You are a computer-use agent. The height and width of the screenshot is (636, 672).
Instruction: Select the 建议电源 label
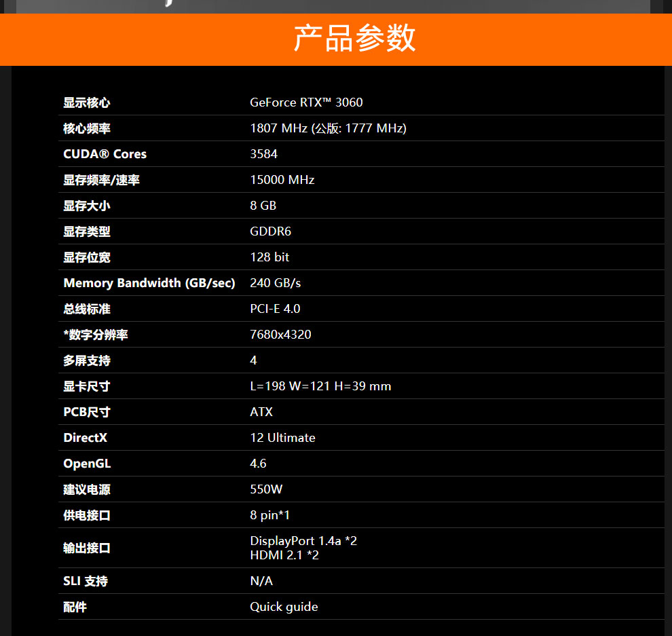[87, 489]
